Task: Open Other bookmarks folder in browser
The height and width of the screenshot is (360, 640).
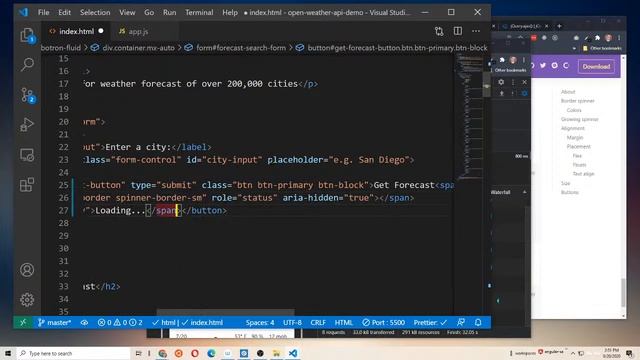Action: pyautogui.click(x=602, y=48)
